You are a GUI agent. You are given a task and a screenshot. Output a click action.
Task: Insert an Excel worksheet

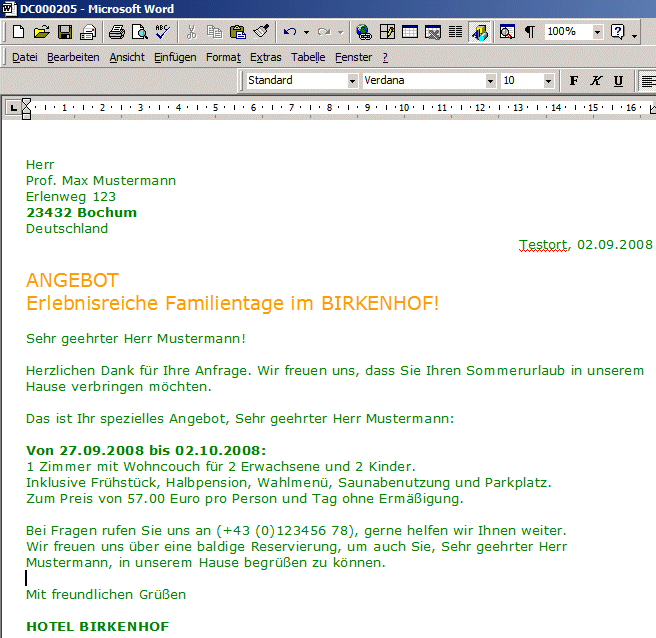point(433,32)
